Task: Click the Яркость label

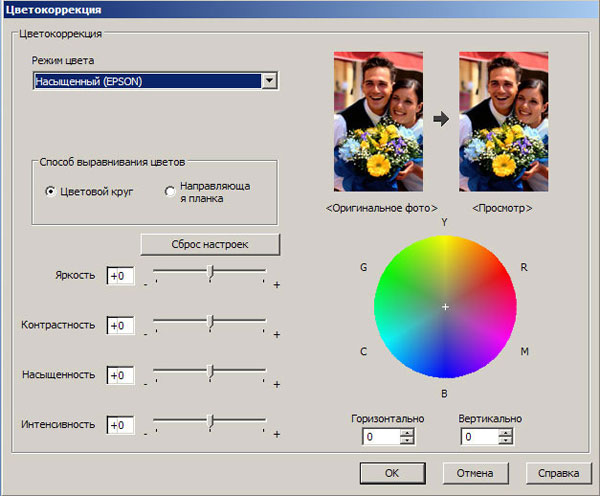Action: pos(75,276)
